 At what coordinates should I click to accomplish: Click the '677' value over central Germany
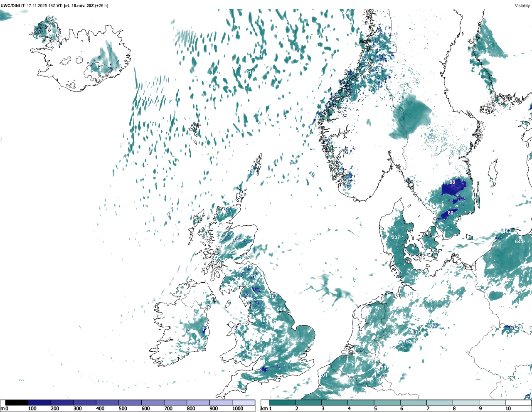tap(433, 326)
